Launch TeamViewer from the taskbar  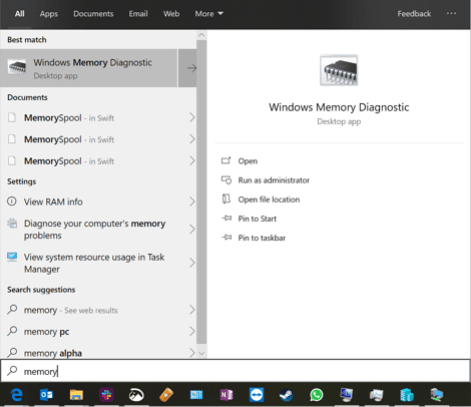point(256,395)
